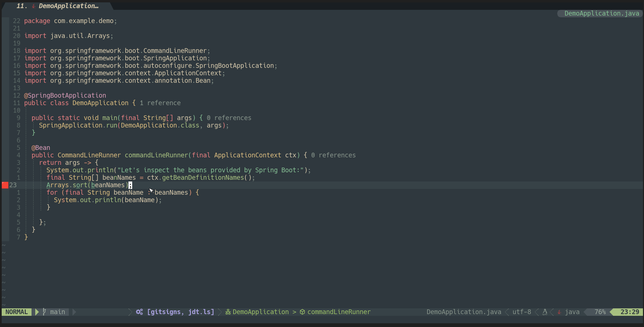Click the SpringApplication.run call line

tap(134, 125)
